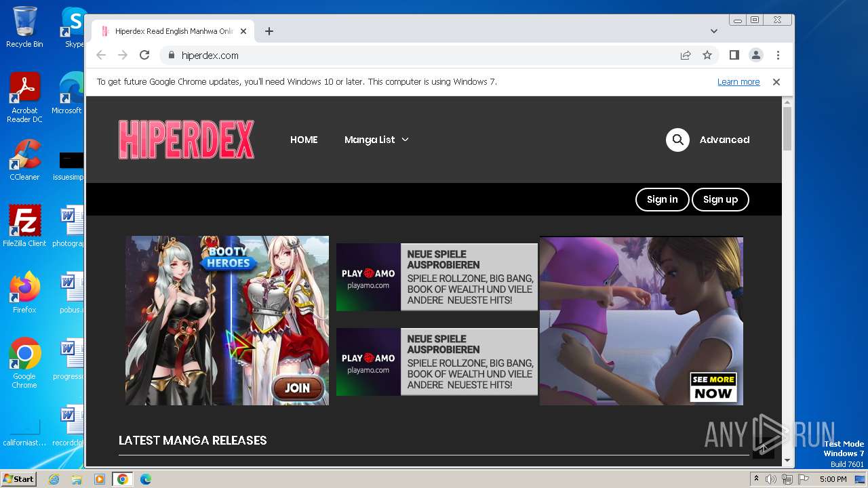Open Chrome three-dot menu
This screenshot has width=868, height=488.
(x=778, y=56)
